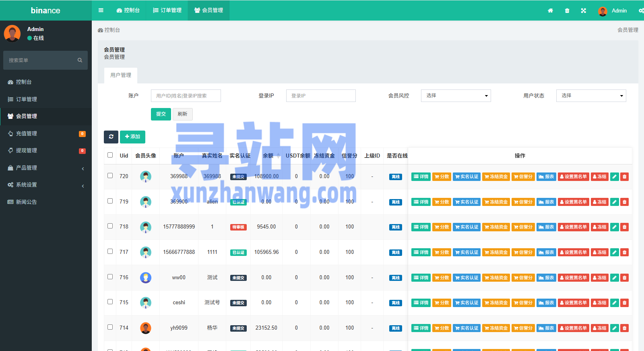644x351 pixels.
Task: Toggle the select-all checkbox in header
Action: pyautogui.click(x=110, y=155)
